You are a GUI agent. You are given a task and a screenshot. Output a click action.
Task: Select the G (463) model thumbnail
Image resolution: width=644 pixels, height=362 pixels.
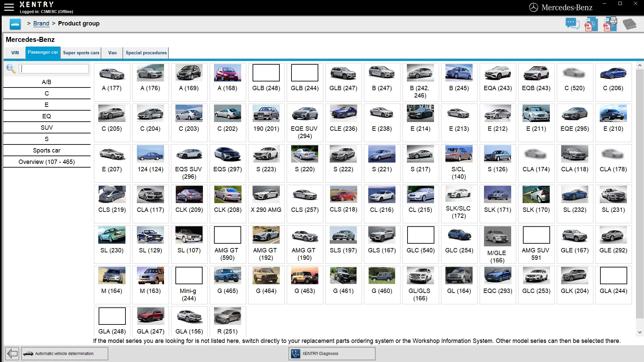click(x=305, y=276)
